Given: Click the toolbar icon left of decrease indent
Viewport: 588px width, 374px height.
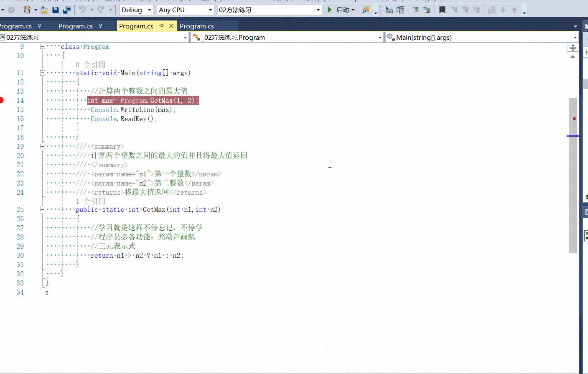Looking at the screenshot, I should (x=400, y=10).
